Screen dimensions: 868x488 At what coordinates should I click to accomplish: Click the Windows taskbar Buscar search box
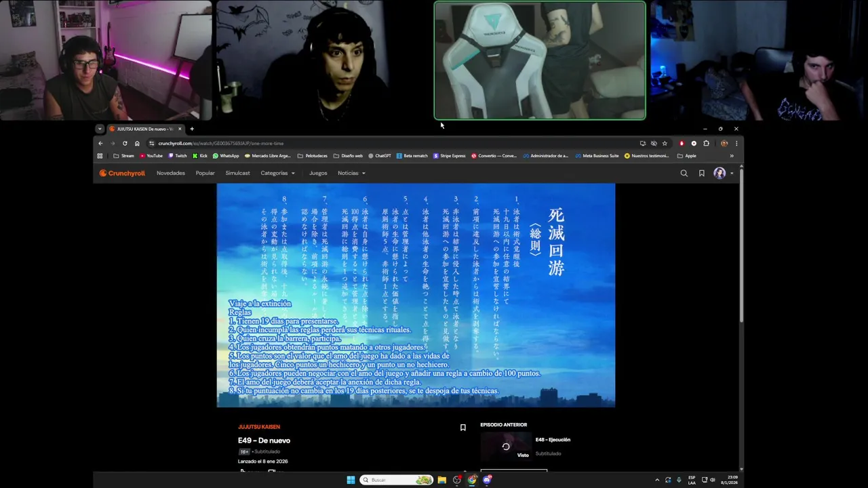click(397, 480)
